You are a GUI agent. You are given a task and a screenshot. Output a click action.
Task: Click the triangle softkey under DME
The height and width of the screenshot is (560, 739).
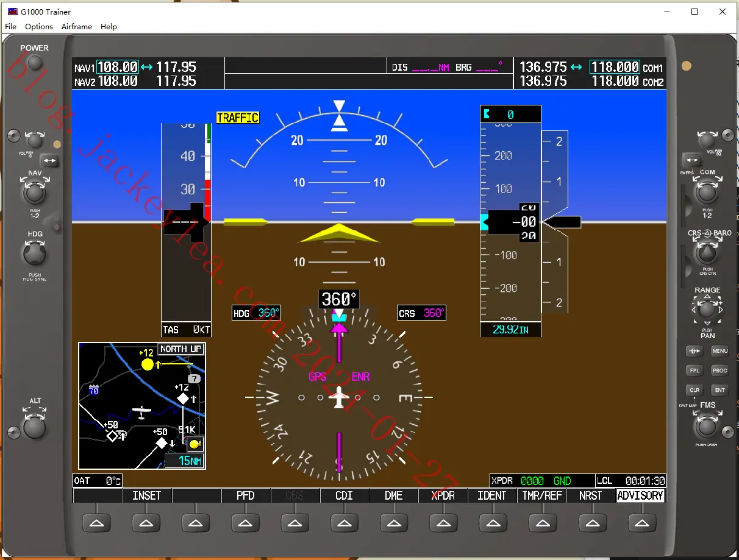tap(394, 523)
